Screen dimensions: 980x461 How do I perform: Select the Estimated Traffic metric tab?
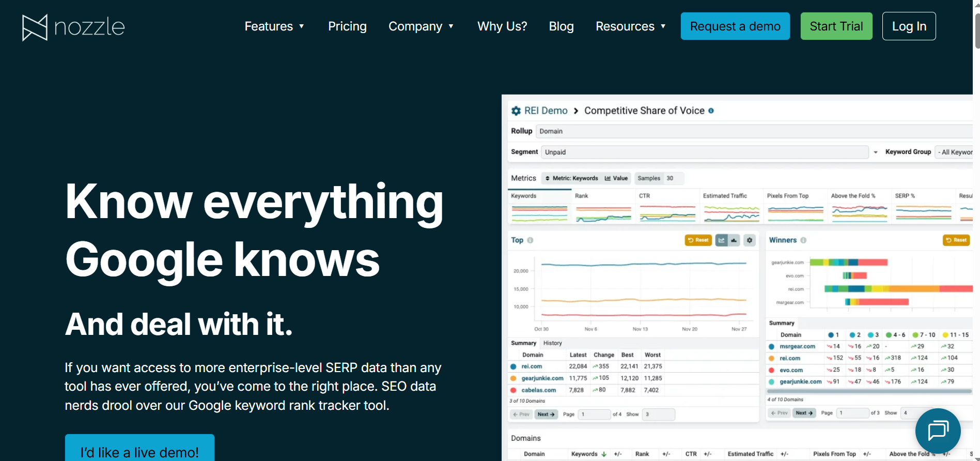point(732,206)
